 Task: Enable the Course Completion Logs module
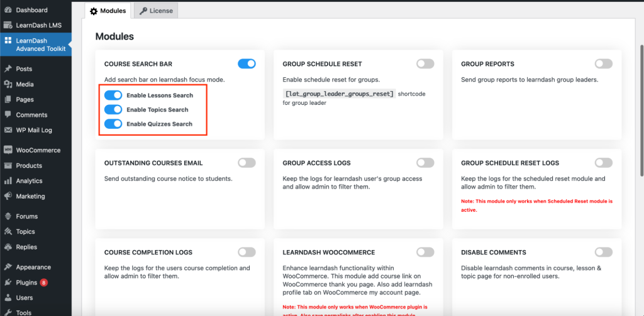(x=247, y=252)
